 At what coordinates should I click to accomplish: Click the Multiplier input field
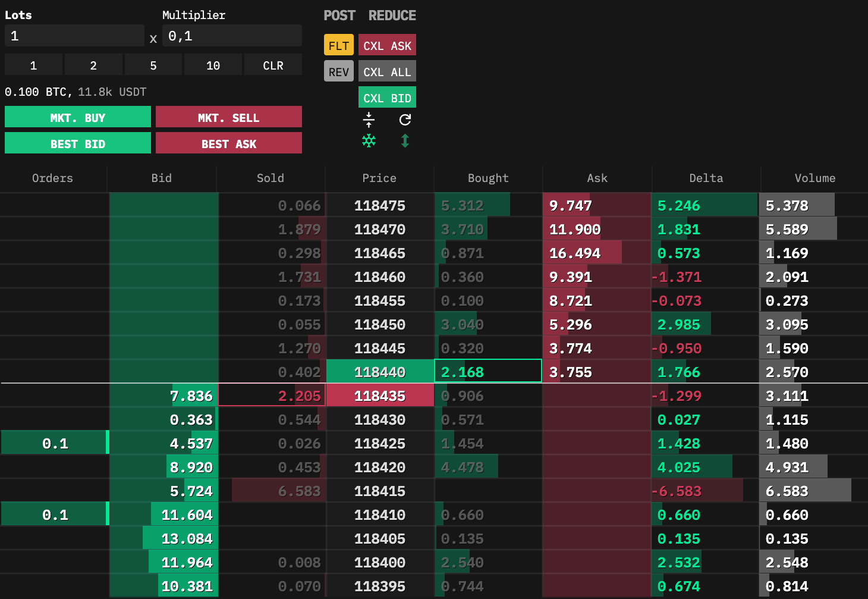tap(232, 36)
